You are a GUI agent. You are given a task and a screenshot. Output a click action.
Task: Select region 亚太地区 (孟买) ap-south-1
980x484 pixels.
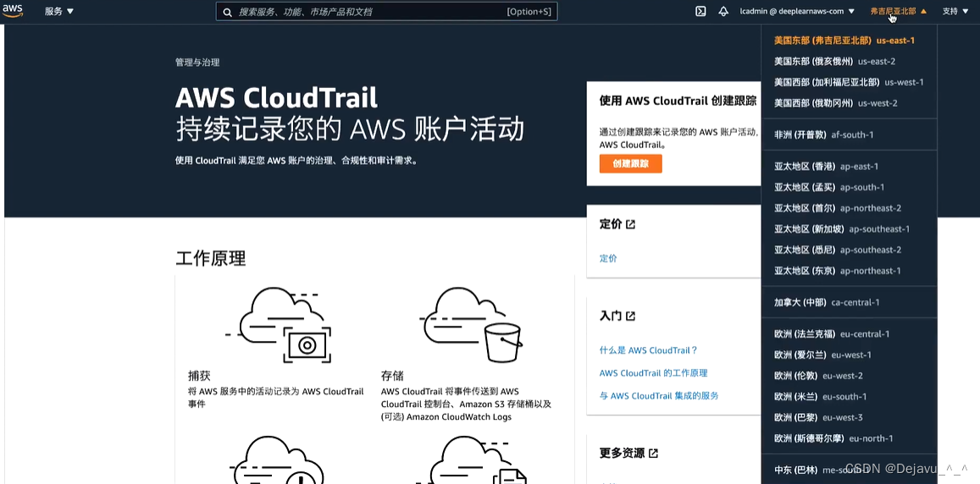click(x=829, y=187)
